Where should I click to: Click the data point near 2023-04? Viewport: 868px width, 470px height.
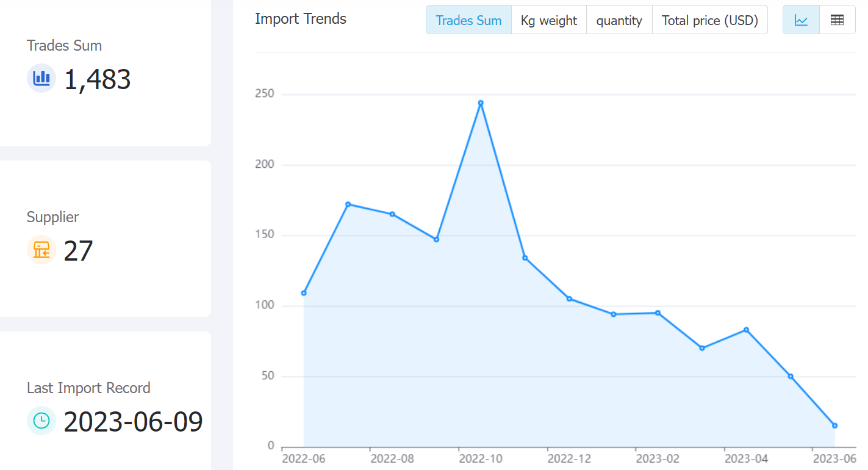[x=746, y=330]
